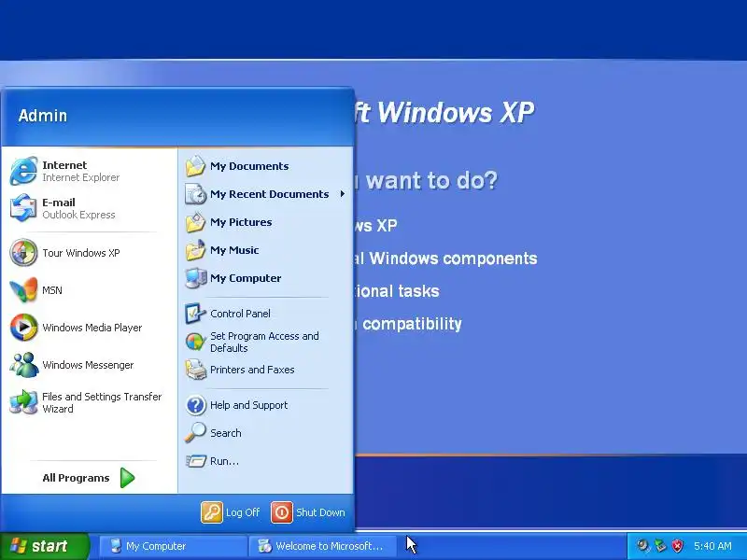Screen dimensions: 747x560
Task: Open the My Documents folder icon
Action: click(195, 166)
